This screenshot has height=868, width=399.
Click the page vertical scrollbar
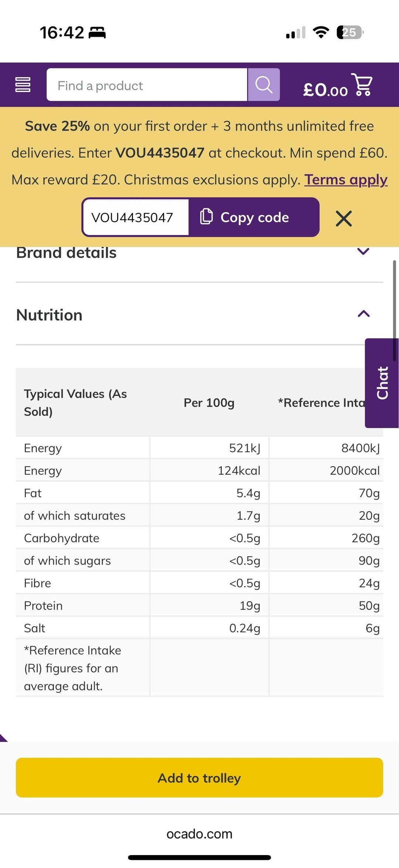click(394, 311)
